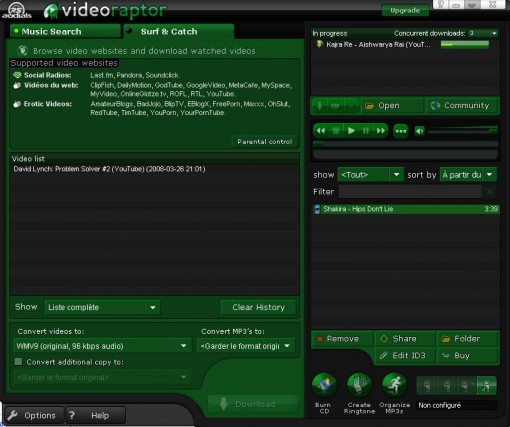Click the third small button left of Open
Viewport: 510px width, 427px height.
(x=351, y=106)
